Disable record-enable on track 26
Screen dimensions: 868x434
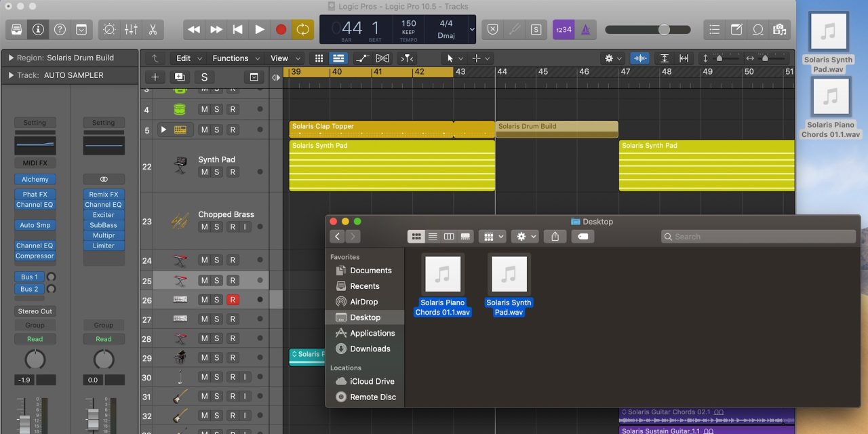[233, 300]
